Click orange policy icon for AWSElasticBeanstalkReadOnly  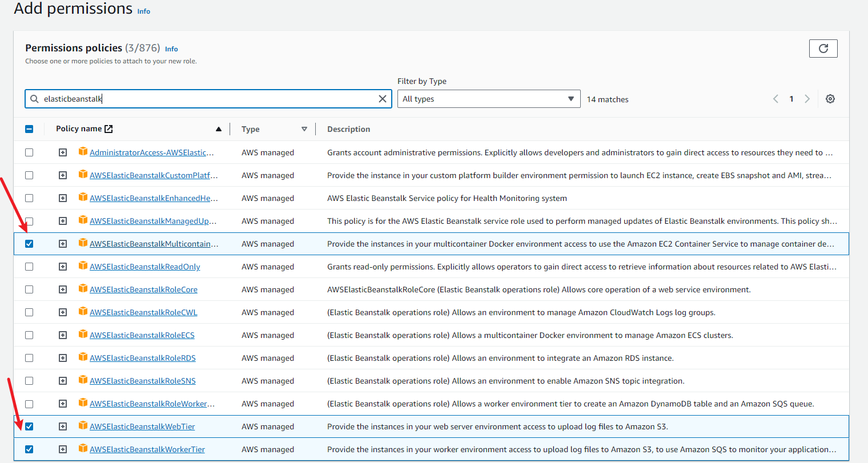(83, 265)
